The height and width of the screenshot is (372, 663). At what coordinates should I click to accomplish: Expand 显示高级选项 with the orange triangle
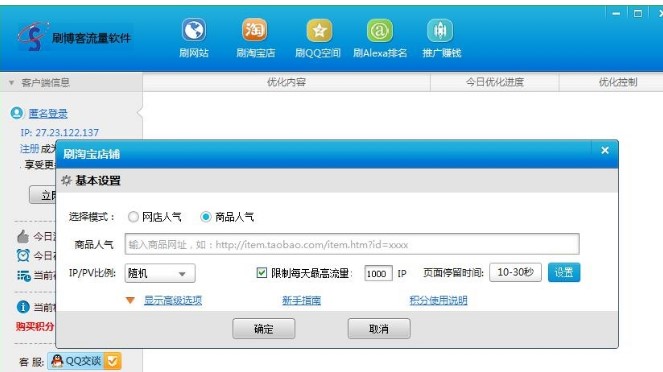coord(130,300)
